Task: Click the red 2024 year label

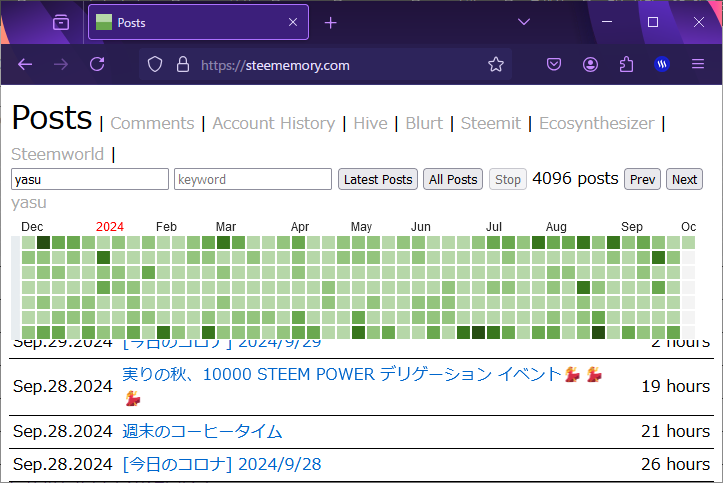Action: point(110,227)
